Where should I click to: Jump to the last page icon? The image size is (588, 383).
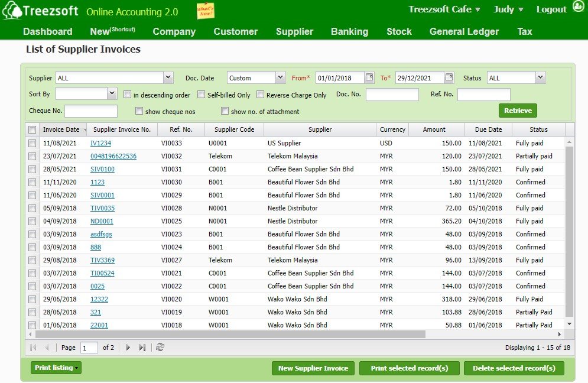coord(142,348)
